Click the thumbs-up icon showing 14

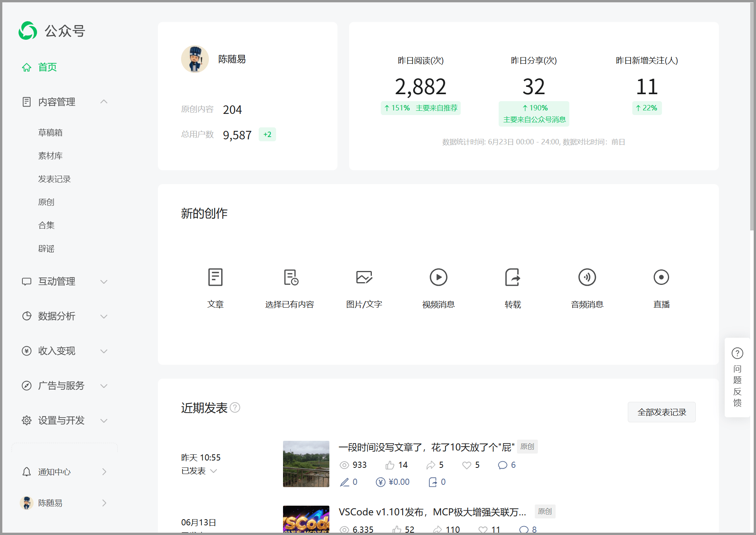(390, 465)
